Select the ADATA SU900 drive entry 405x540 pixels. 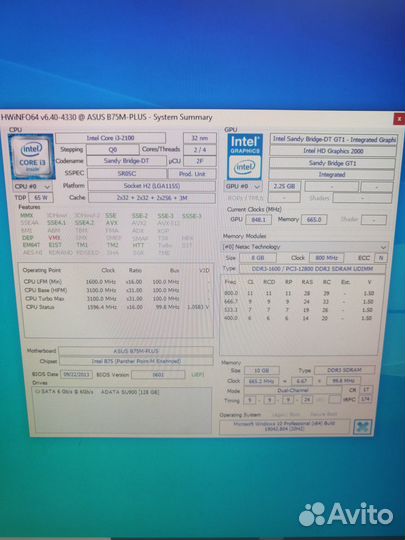97,392
